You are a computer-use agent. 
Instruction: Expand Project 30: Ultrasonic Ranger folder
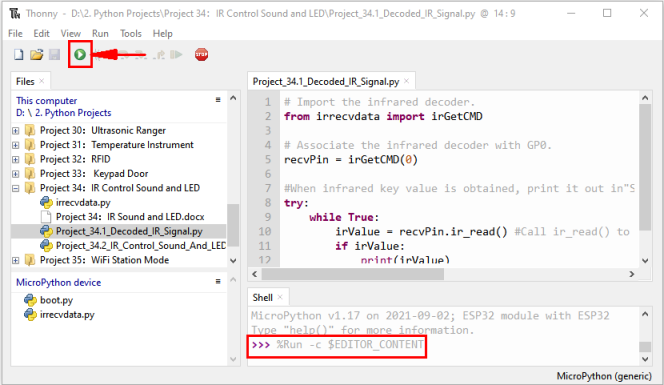[x=16, y=130]
